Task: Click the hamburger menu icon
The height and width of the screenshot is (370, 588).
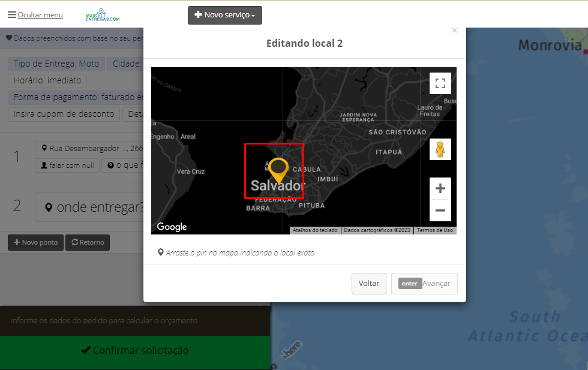Action: point(11,14)
